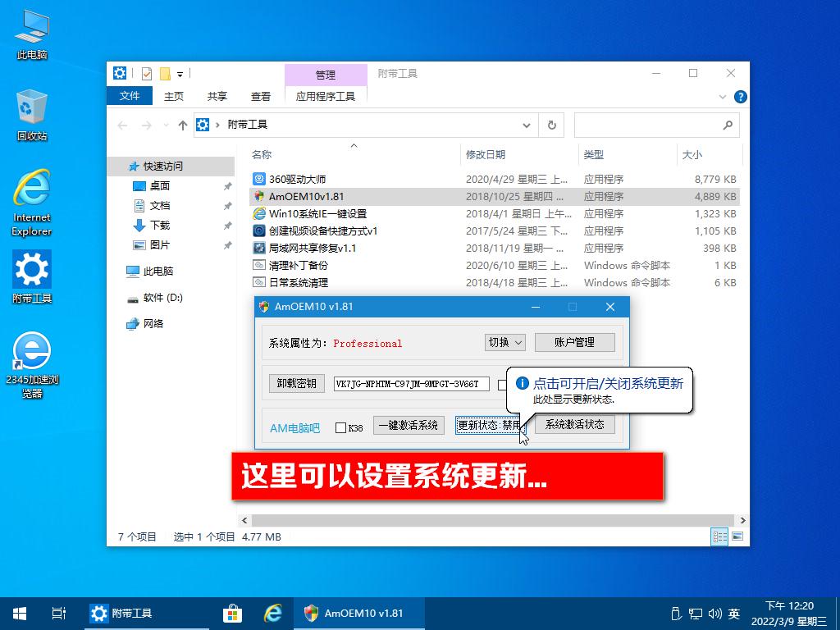Screen dimensions: 840x630
Task: Click the 一键激活系统 button
Action: point(409,426)
